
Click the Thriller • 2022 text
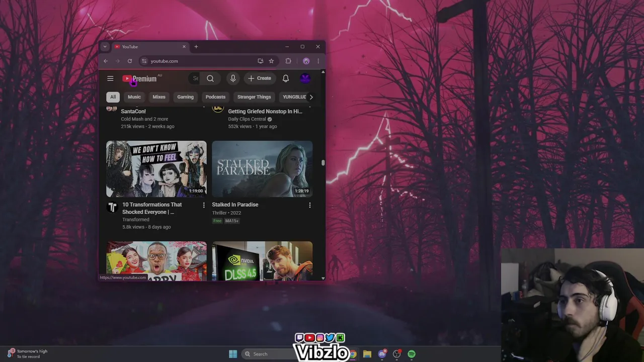[x=226, y=213]
